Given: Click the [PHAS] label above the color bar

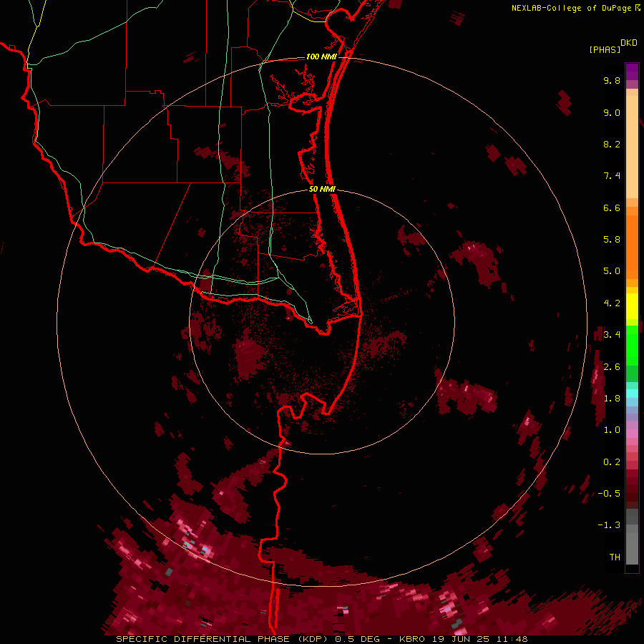Looking at the screenshot, I should [x=604, y=50].
